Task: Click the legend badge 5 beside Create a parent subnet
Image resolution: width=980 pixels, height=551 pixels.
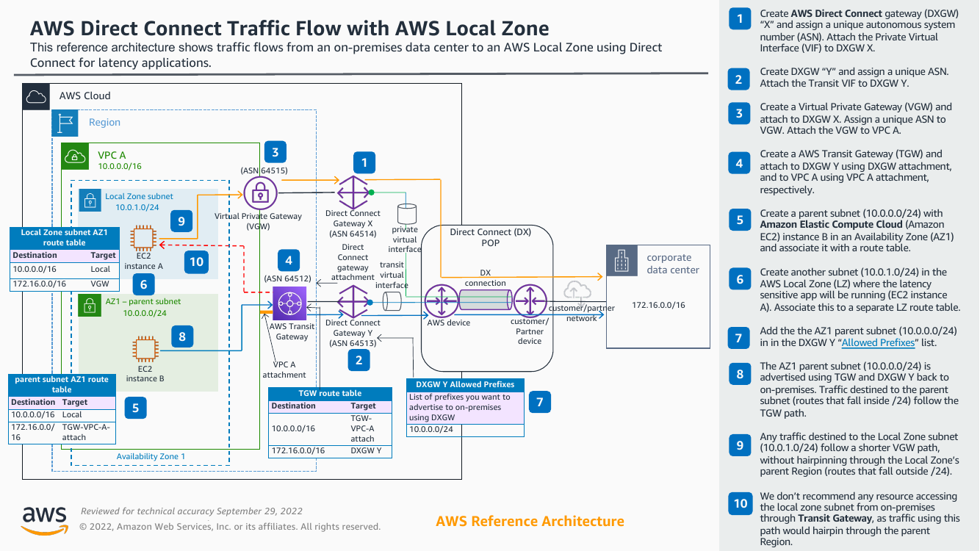Action: [740, 220]
